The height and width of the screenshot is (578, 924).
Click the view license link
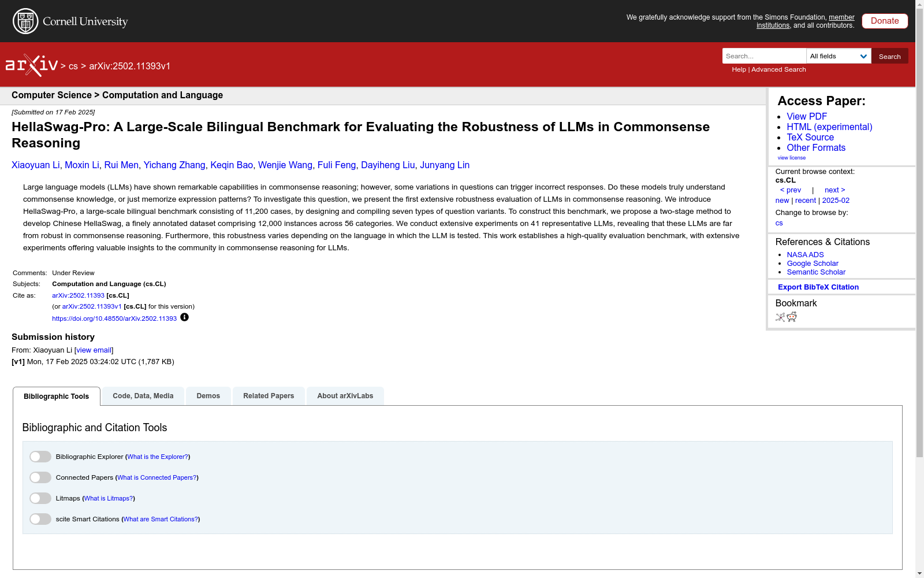791,158
